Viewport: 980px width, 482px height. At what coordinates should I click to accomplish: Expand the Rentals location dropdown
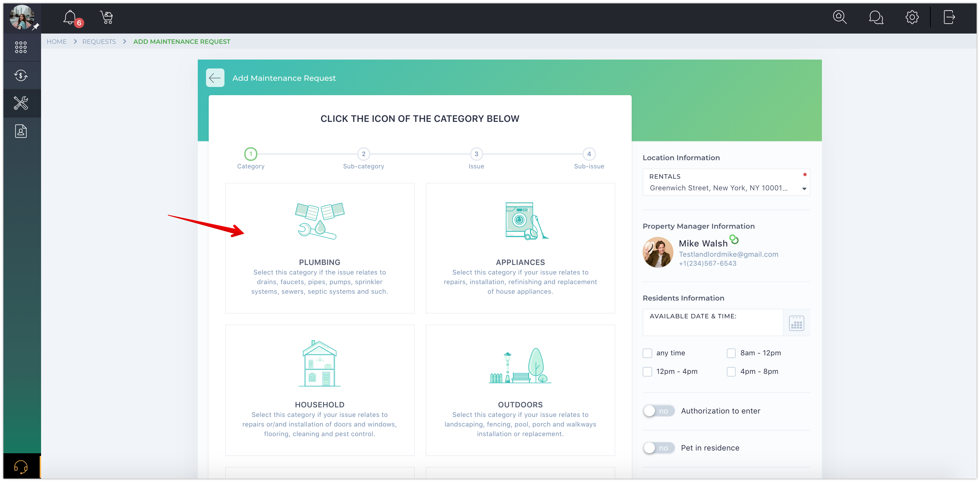point(726,182)
